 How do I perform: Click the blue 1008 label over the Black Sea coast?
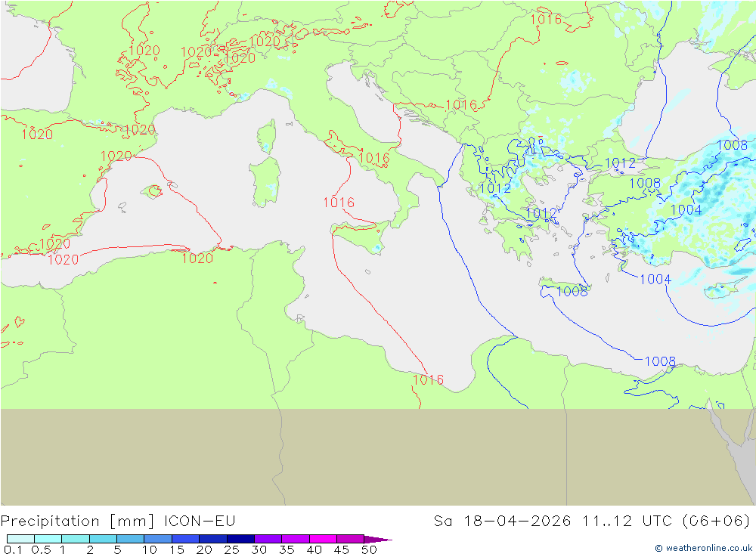point(732,144)
